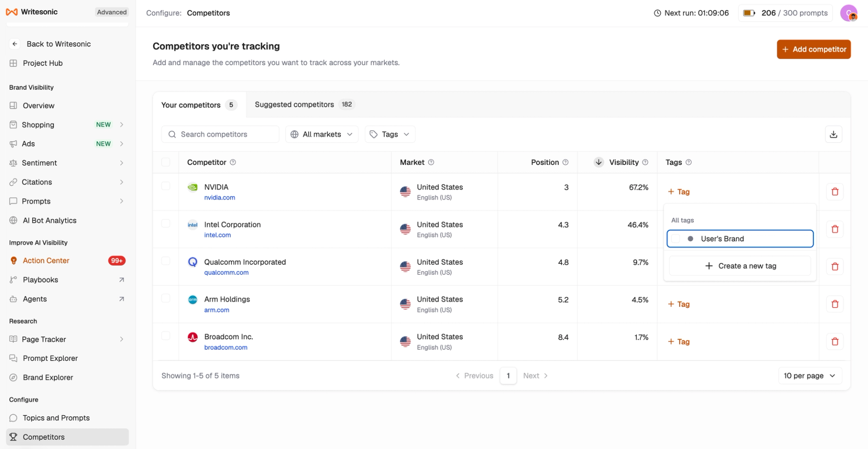This screenshot has width=868, height=449.
Task: Select the Arm Holdings row checkbox
Action: click(166, 298)
